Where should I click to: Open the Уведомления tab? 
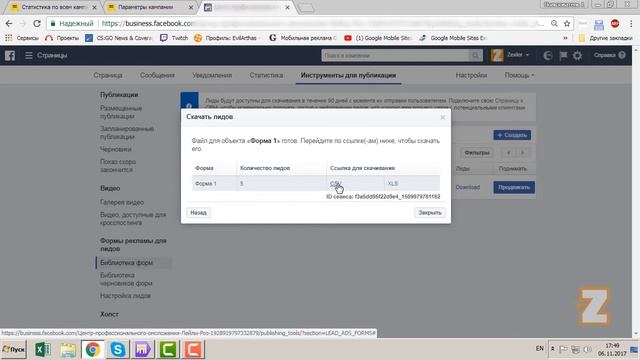point(212,75)
